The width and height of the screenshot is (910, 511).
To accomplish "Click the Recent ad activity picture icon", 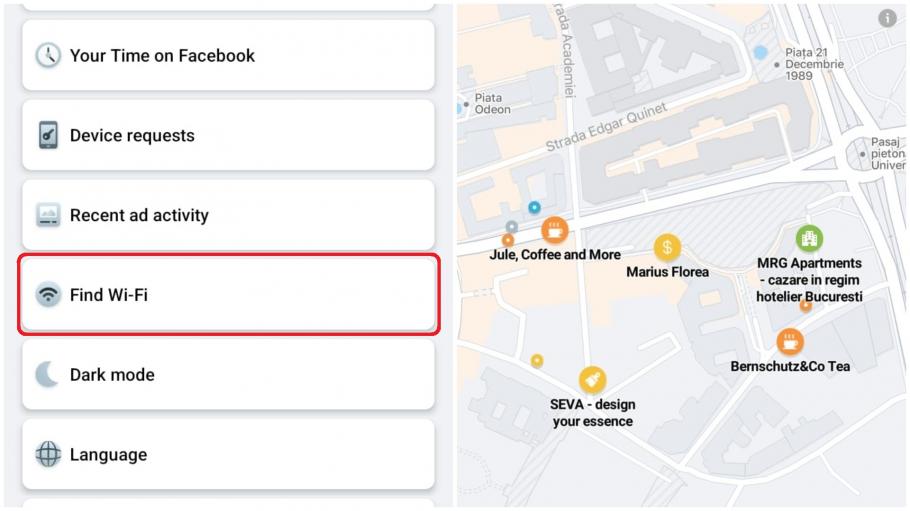I will pos(48,215).
